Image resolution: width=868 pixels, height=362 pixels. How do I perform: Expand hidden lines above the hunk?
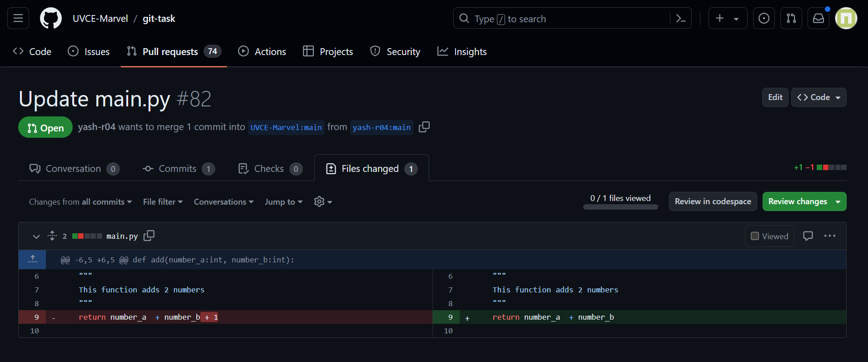[32, 259]
